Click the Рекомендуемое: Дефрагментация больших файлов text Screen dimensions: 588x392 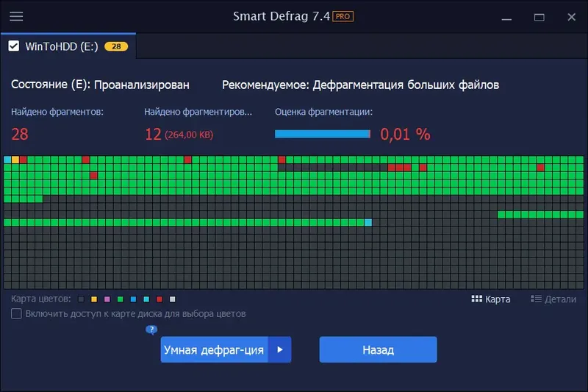pyautogui.click(x=360, y=85)
